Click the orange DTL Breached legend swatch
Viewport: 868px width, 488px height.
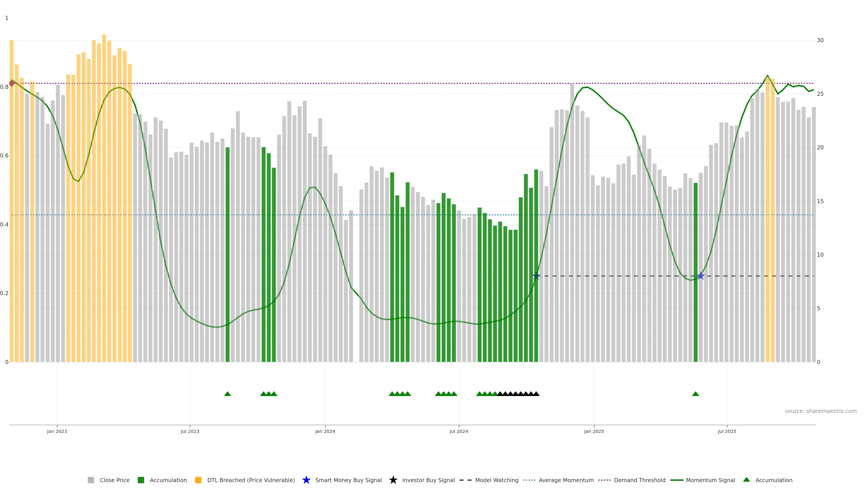[x=198, y=480]
